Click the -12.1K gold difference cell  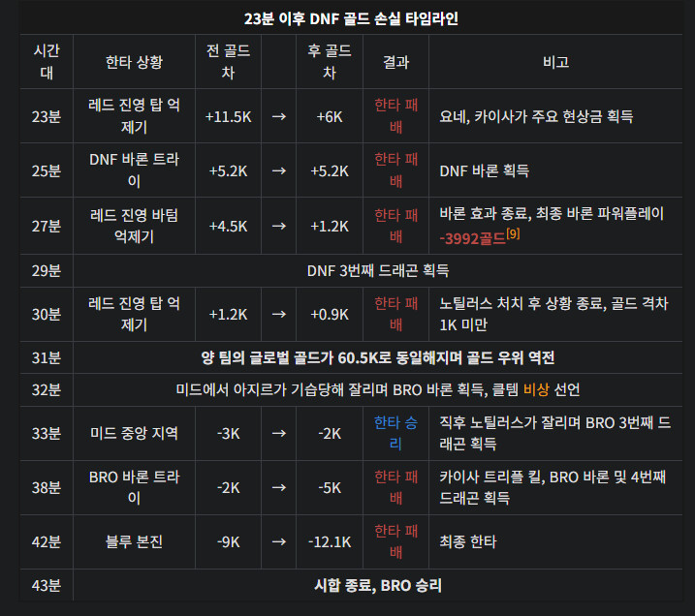point(329,541)
